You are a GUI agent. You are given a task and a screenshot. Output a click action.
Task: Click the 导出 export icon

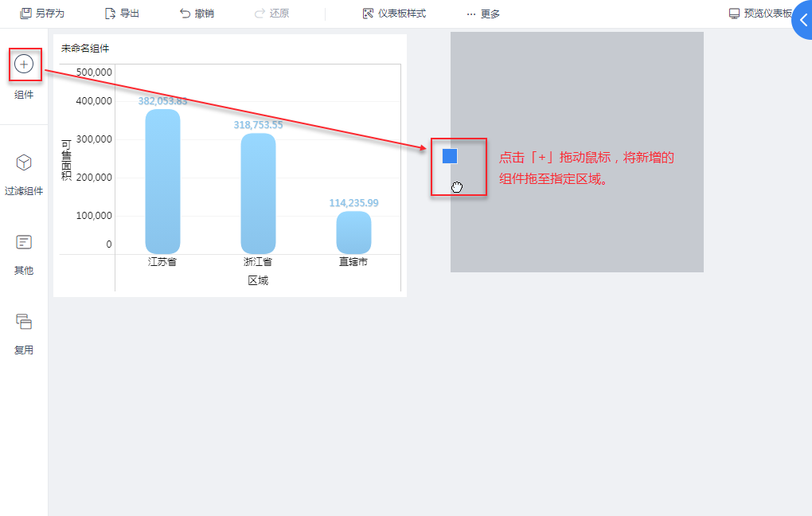110,14
